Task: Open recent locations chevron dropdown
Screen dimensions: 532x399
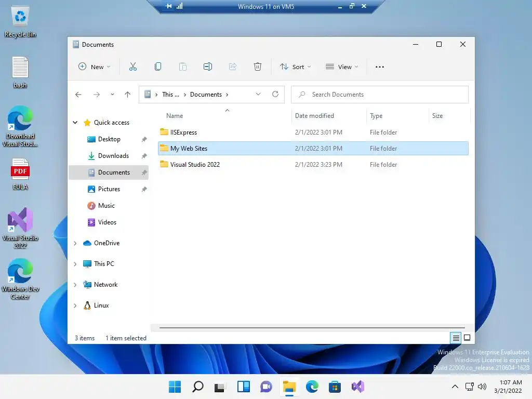Action: pyautogui.click(x=112, y=95)
